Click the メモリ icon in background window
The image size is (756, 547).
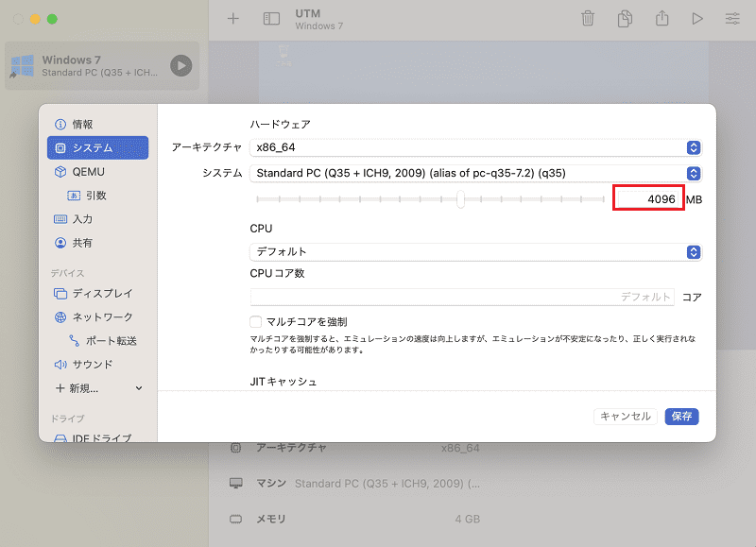click(x=235, y=519)
